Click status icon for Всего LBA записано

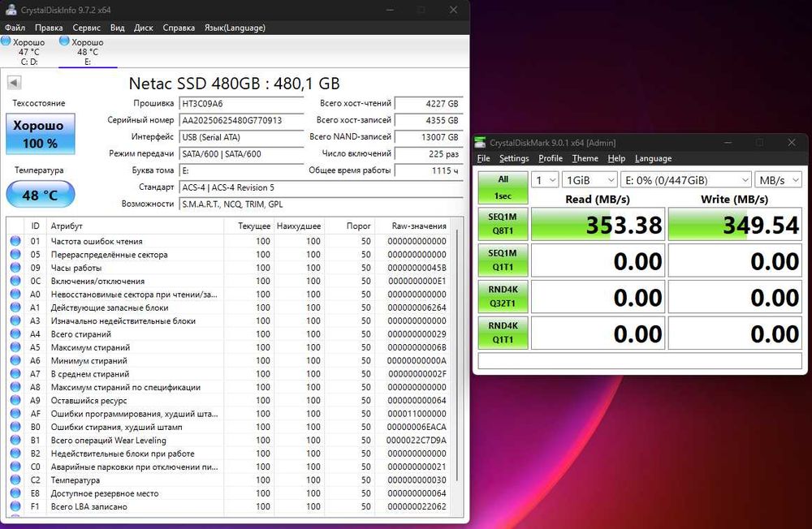click(x=15, y=507)
